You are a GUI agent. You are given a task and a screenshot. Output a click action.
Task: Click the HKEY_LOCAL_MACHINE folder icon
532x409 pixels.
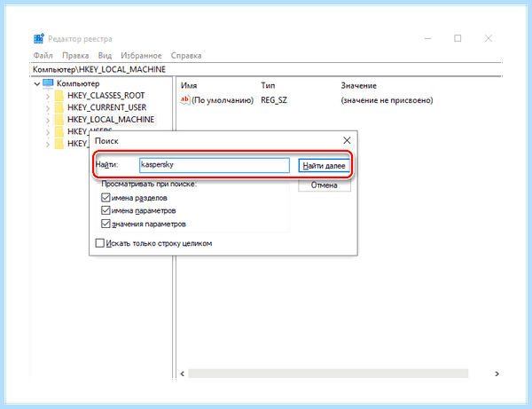pos(59,120)
